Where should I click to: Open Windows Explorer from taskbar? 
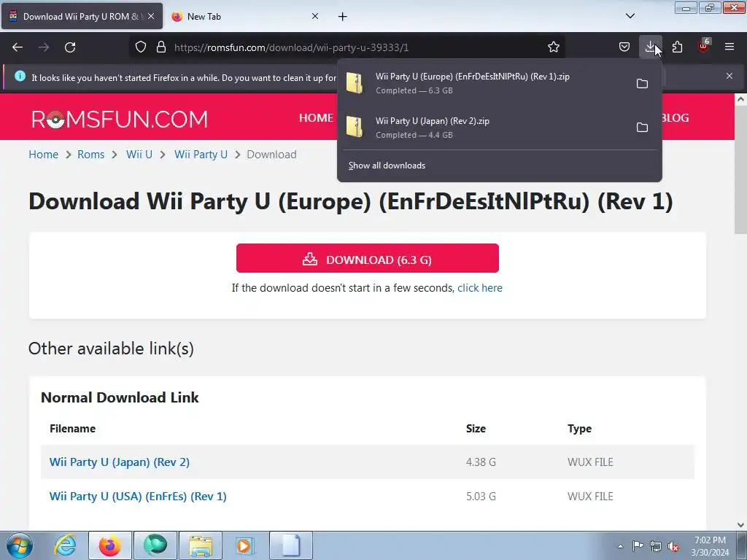(201, 545)
